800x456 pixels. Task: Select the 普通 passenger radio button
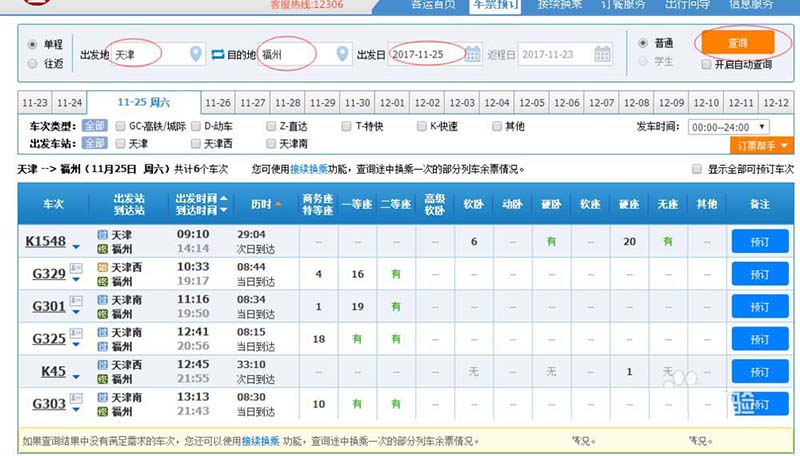point(643,43)
